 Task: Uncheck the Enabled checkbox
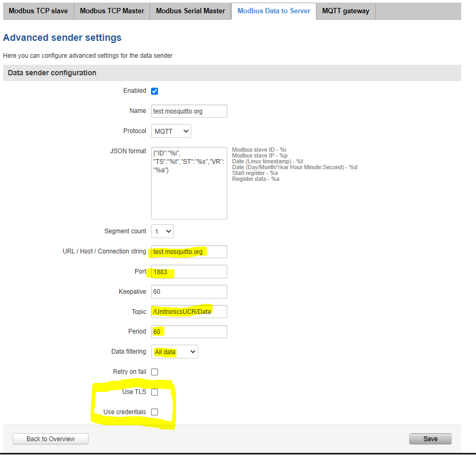pos(155,91)
